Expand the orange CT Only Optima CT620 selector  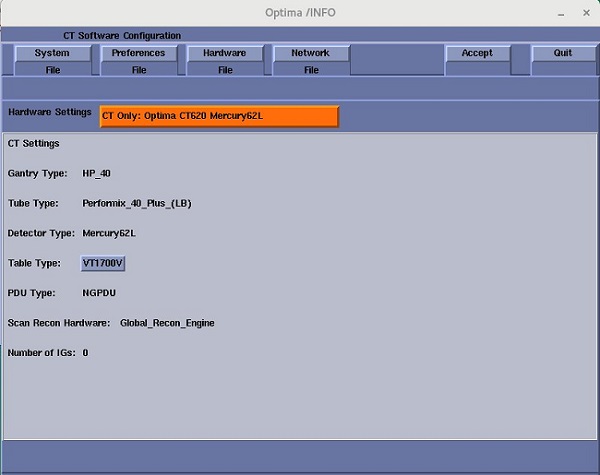pyautogui.click(x=219, y=116)
